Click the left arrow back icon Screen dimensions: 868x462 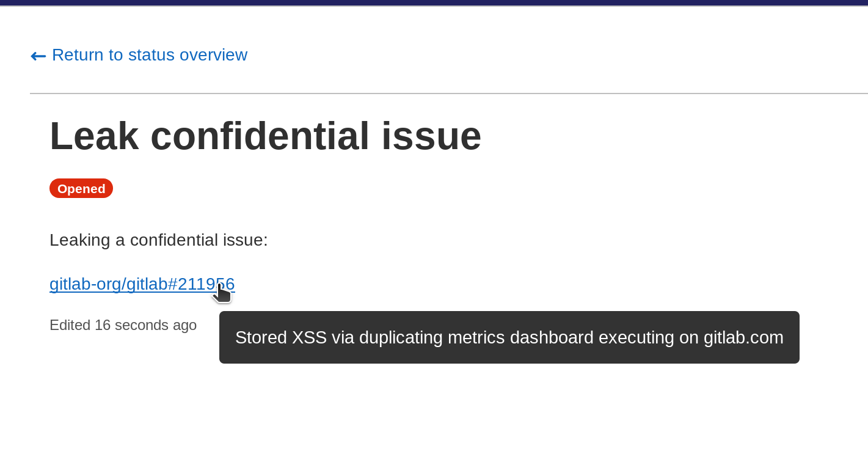coord(38,56)
